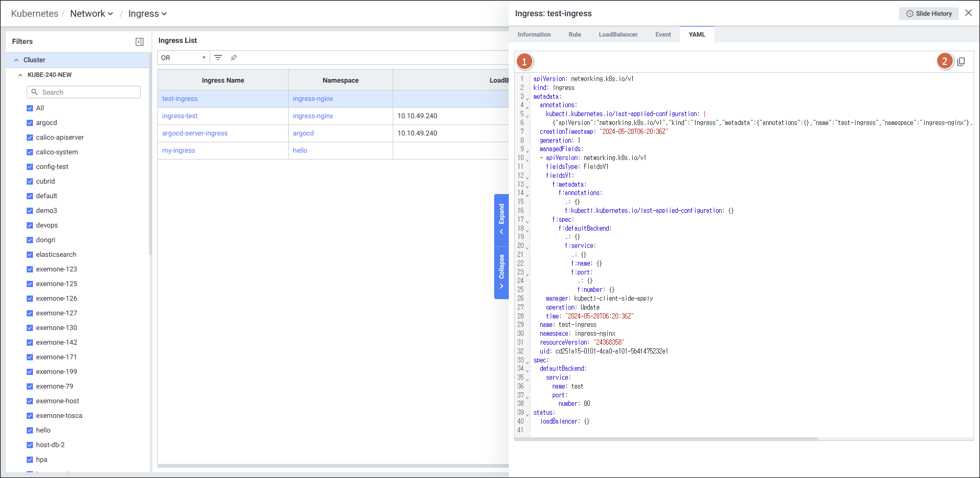
Task: Open the OR condition dropdown
Action: 183,58
